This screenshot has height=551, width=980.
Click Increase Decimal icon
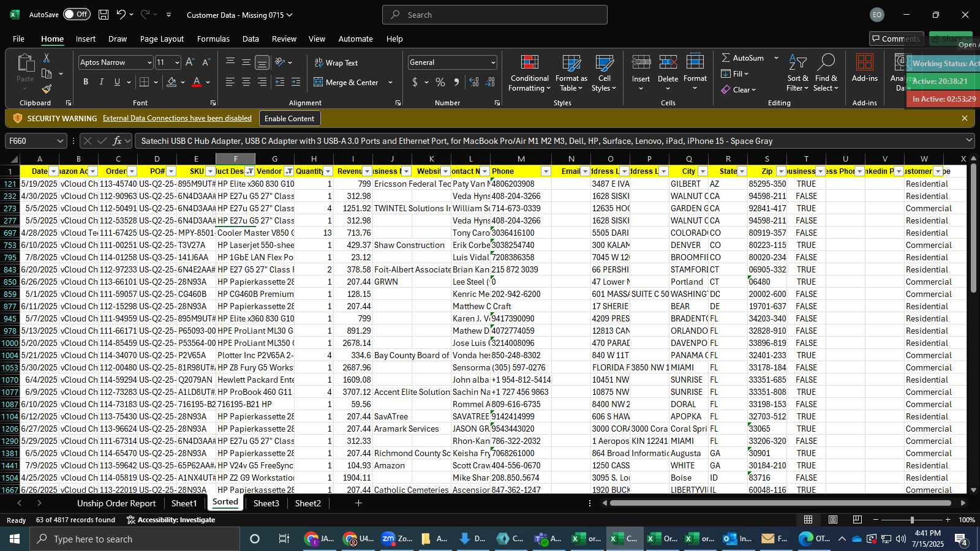tap(474, 82)
